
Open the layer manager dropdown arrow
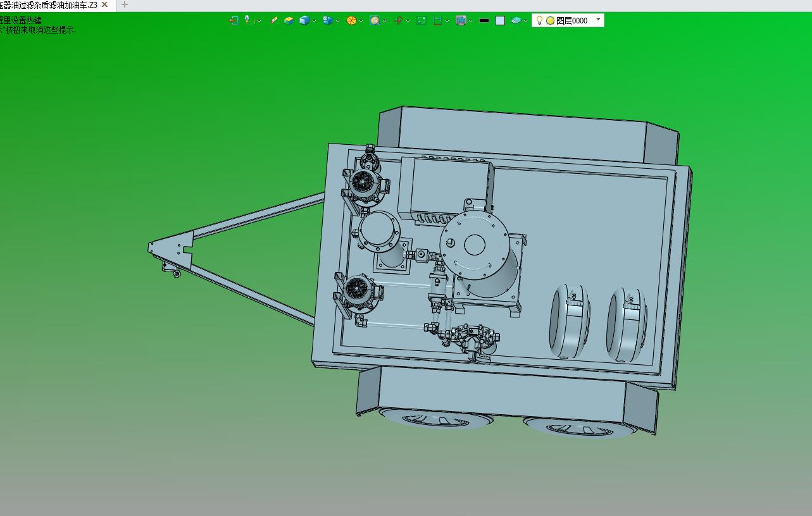point(525,21)
